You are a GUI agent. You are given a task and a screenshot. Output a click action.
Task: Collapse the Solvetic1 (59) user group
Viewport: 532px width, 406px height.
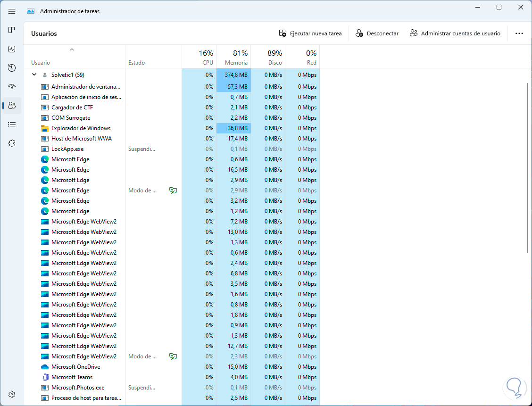point(34,75)
